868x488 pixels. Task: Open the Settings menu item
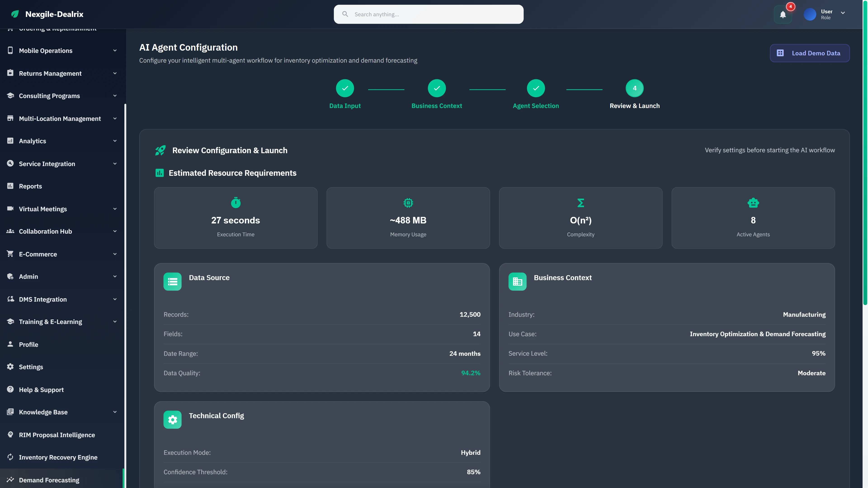click(x=31, y=367)
